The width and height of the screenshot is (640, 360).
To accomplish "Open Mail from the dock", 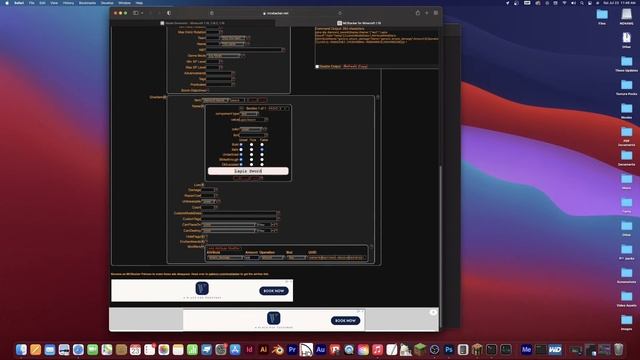I will pos(50,350).
